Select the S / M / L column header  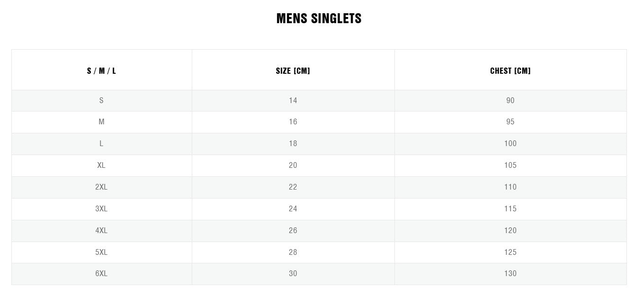click(x=101, y=71)
